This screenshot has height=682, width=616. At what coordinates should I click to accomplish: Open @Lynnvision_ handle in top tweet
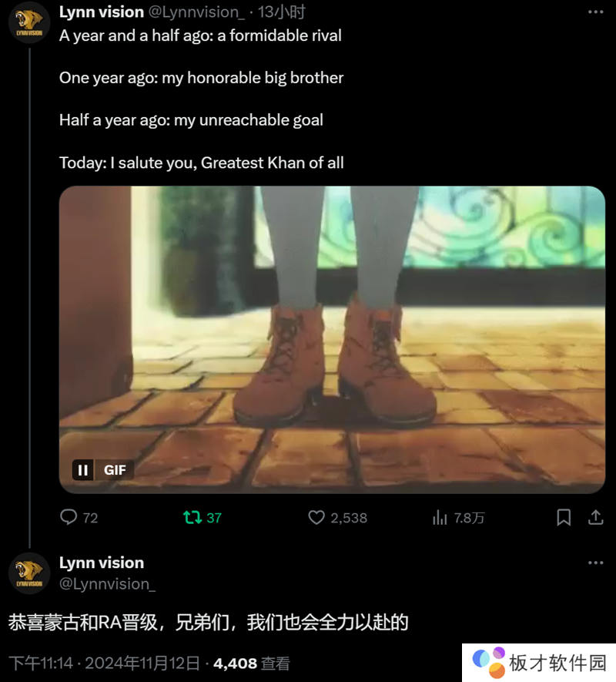tap(196, 12)
